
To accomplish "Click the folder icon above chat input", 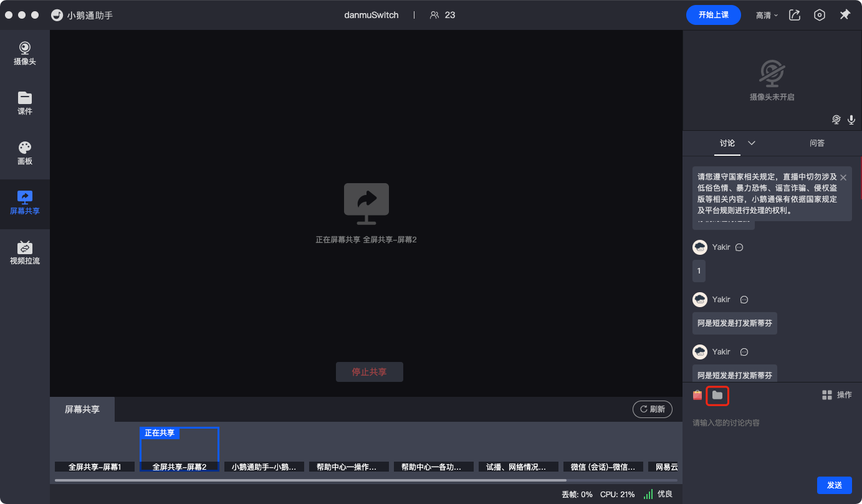I will click(717, 395).
